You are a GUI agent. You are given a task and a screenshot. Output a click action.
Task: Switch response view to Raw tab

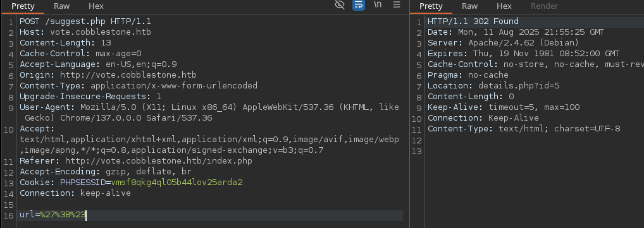click(469, 6)
